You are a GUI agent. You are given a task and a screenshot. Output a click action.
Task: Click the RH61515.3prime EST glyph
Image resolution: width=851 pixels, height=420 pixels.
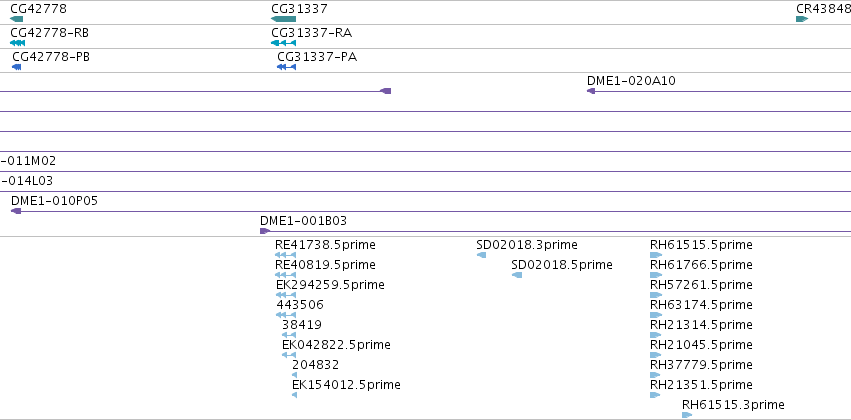pyautogui.click(x=687, y=416)
